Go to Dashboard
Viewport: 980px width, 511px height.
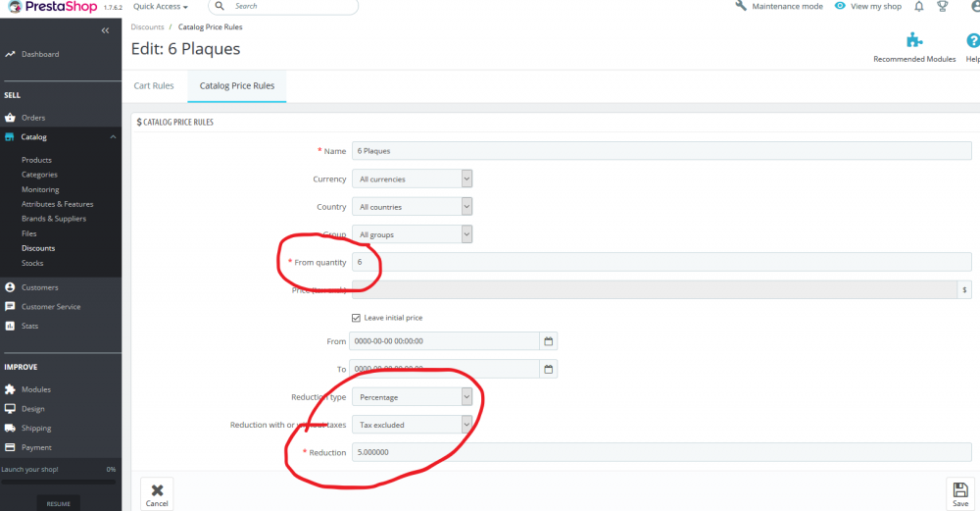tap(40, 54)
